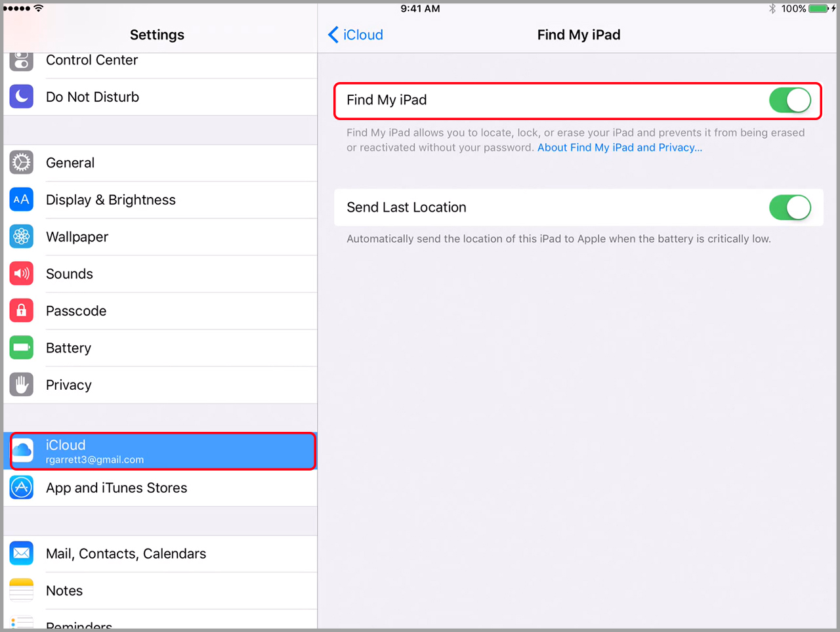Select the Do Not Disturb moon icon
Viewport: 840px width, 632px height.
coord(21,96)
